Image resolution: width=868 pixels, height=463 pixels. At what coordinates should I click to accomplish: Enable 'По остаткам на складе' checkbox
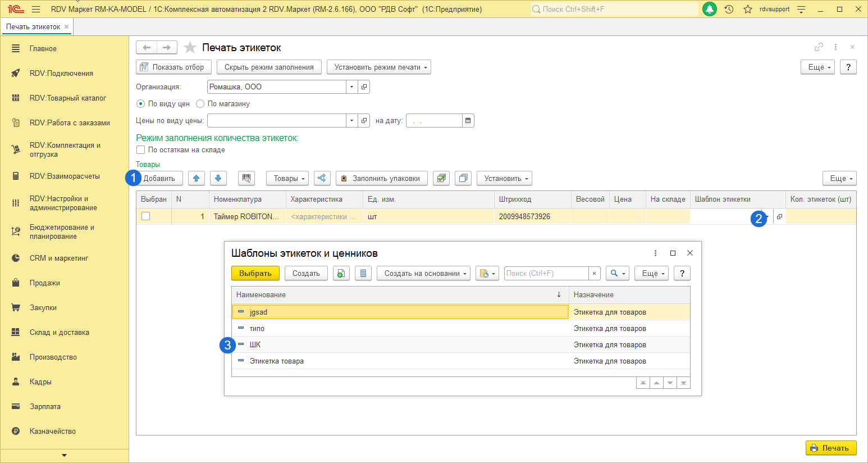coord(141,150)
